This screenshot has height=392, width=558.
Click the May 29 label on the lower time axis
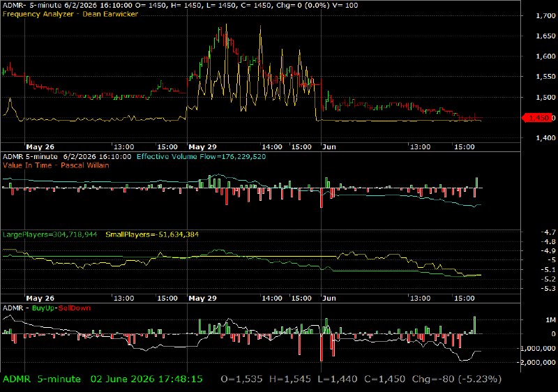(x=202, y=298)
